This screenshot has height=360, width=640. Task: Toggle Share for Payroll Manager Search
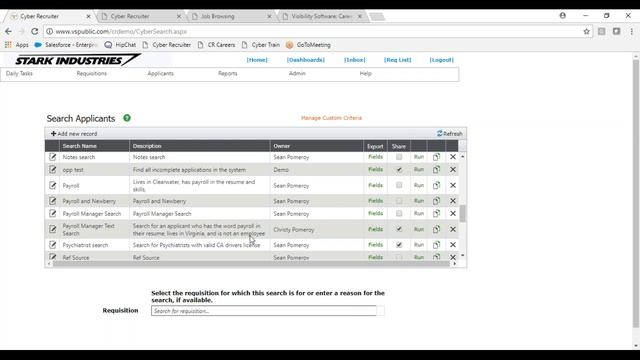click(399, 213)
